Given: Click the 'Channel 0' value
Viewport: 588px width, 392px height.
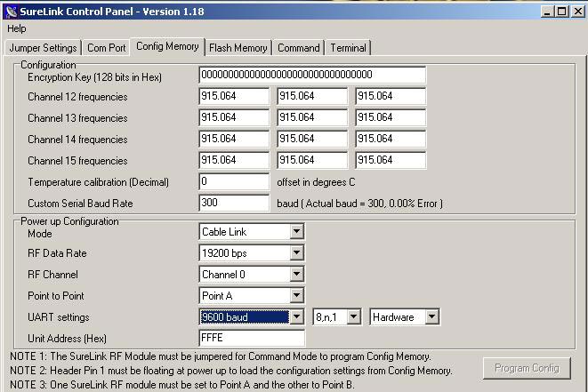Looking at the screenshot, I should [x=223, y=275].
